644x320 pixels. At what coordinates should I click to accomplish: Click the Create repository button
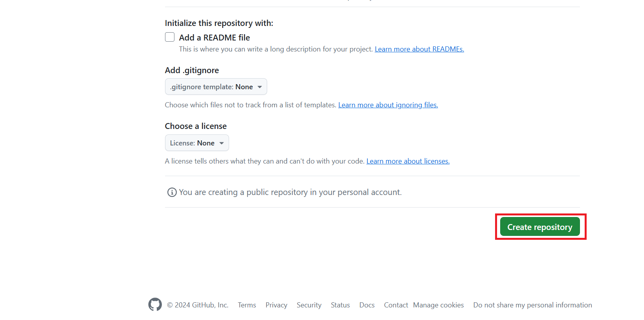click(x=540, y=226)
